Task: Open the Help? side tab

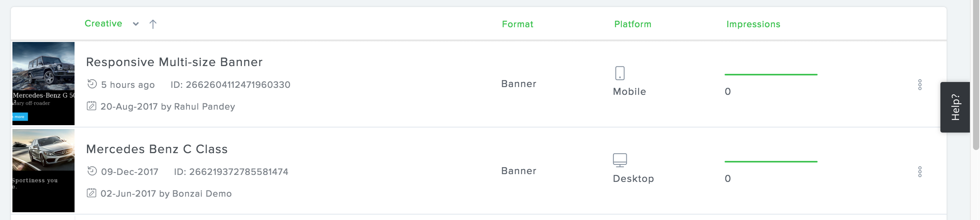Action: point(955,107)
